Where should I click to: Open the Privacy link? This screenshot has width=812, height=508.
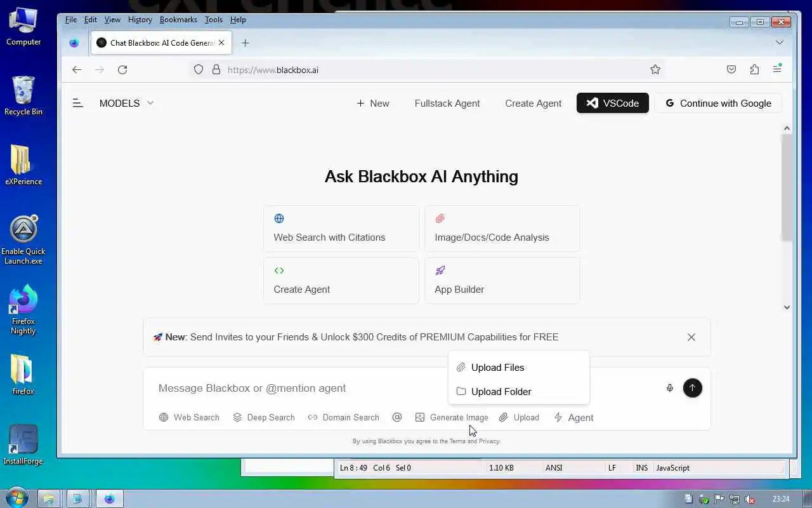489,441
